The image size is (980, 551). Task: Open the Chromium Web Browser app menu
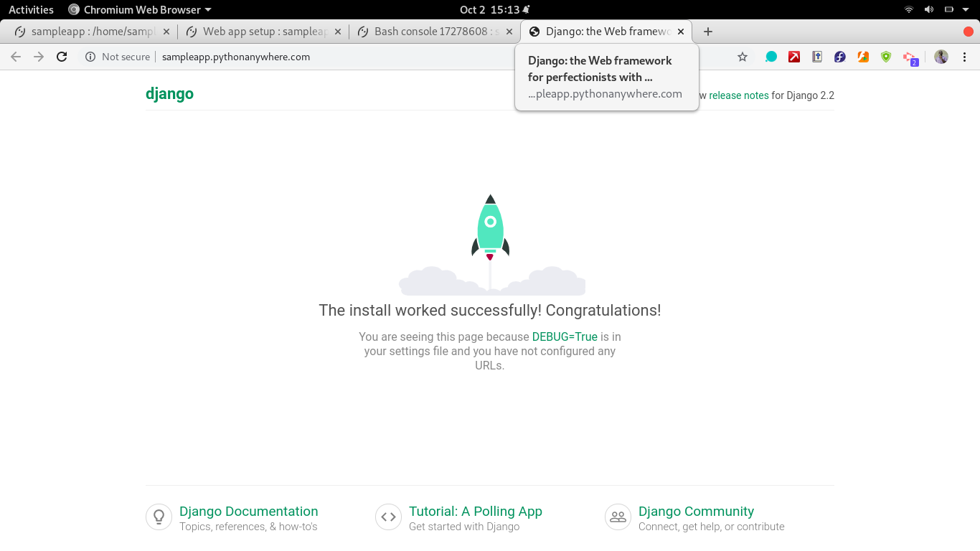pos(140,10)
